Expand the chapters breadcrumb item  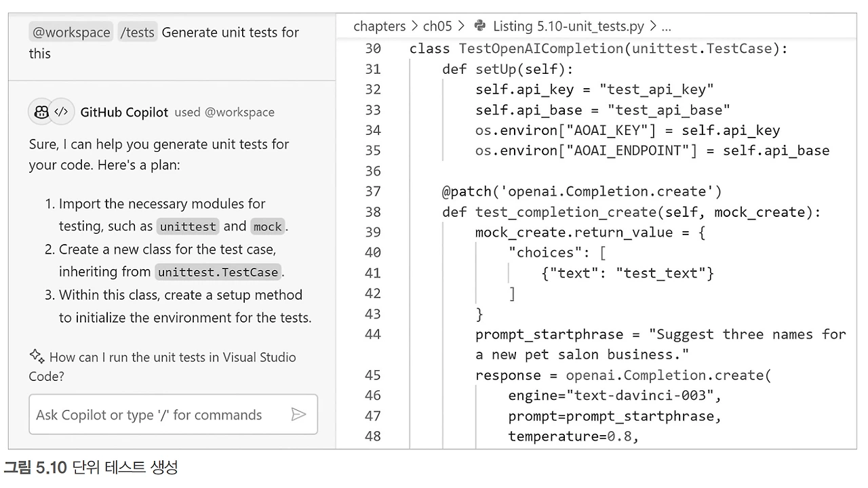(379, 26)
